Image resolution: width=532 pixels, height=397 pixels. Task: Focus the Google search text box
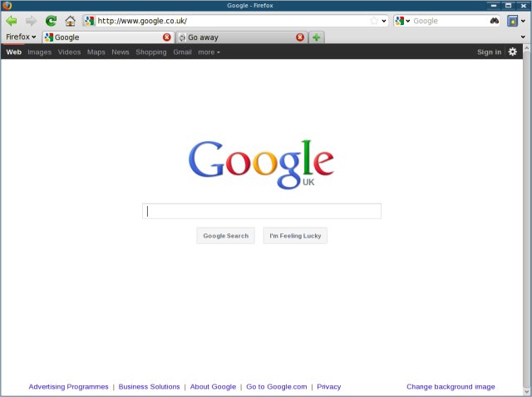point(262,211)
